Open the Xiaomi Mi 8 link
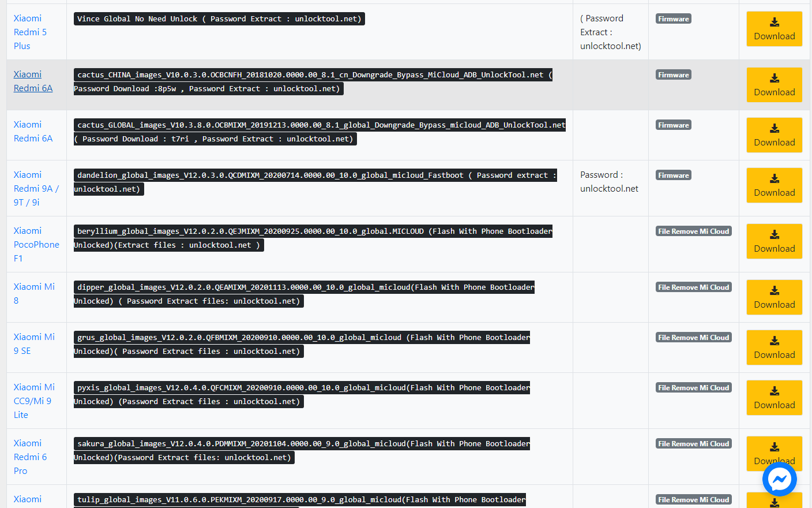Viewport: 812px width, 508px height. (x=34, y=294)
